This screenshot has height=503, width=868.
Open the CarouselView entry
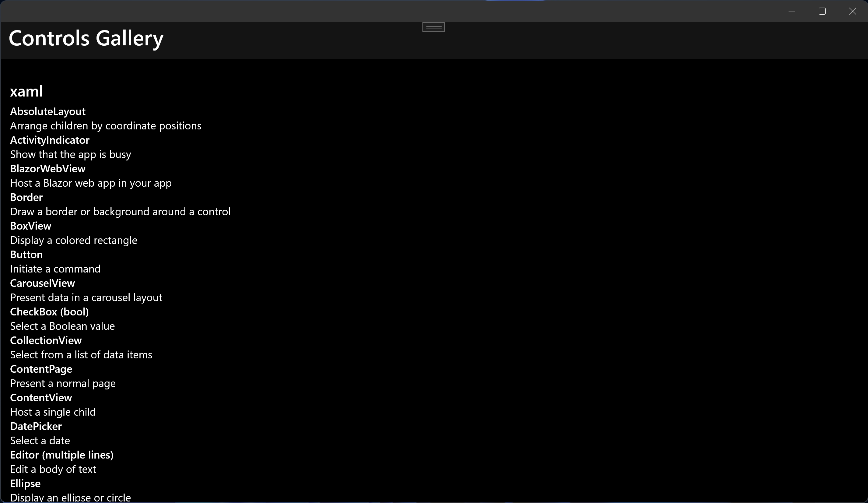[x=42, y=283]
